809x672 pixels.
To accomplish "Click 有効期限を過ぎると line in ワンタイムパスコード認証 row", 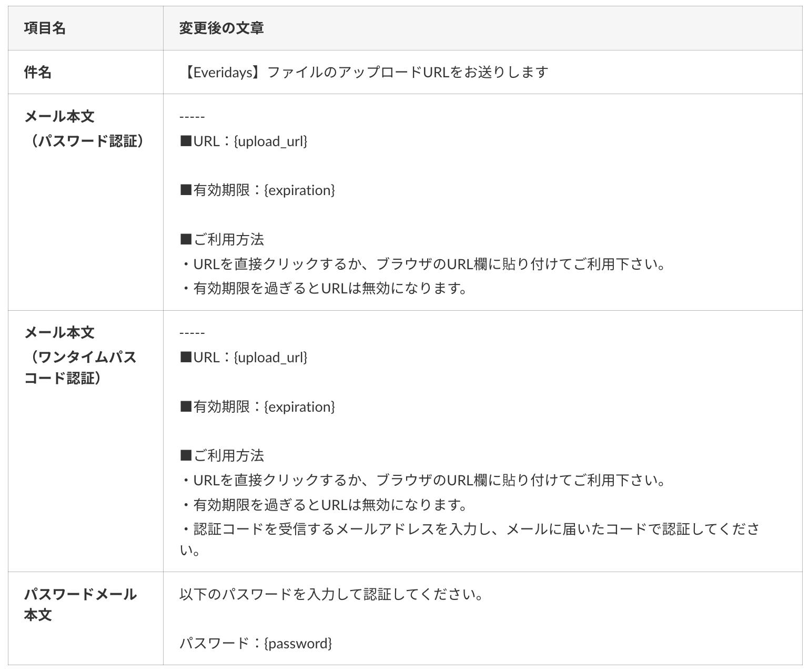I will (324, 505).
